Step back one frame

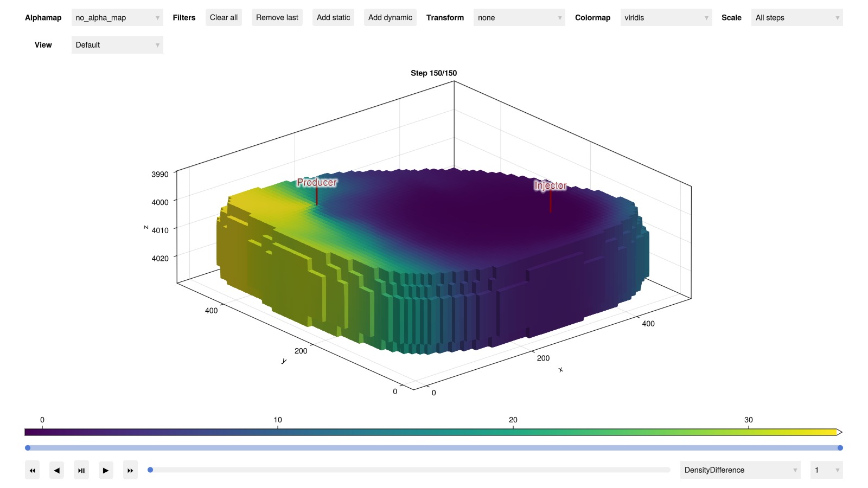[56, 470]
